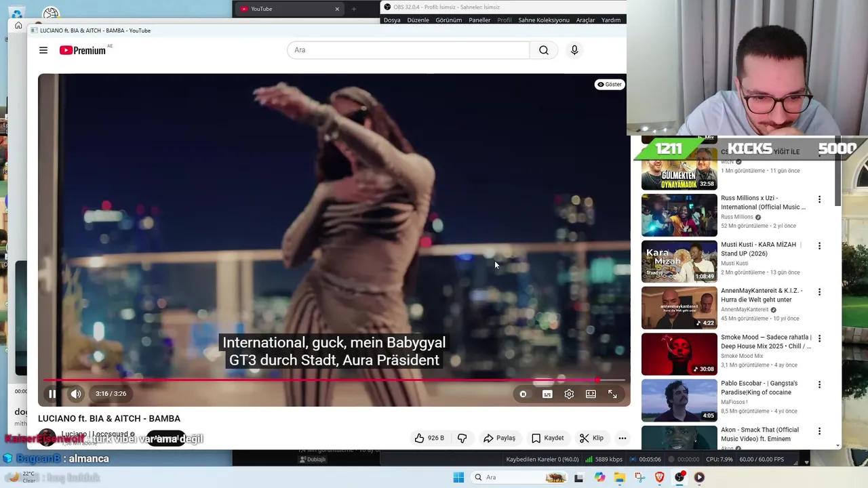
Task: Open the Kara Mizah stand-up thumbnail
Action: pos(679,261)
